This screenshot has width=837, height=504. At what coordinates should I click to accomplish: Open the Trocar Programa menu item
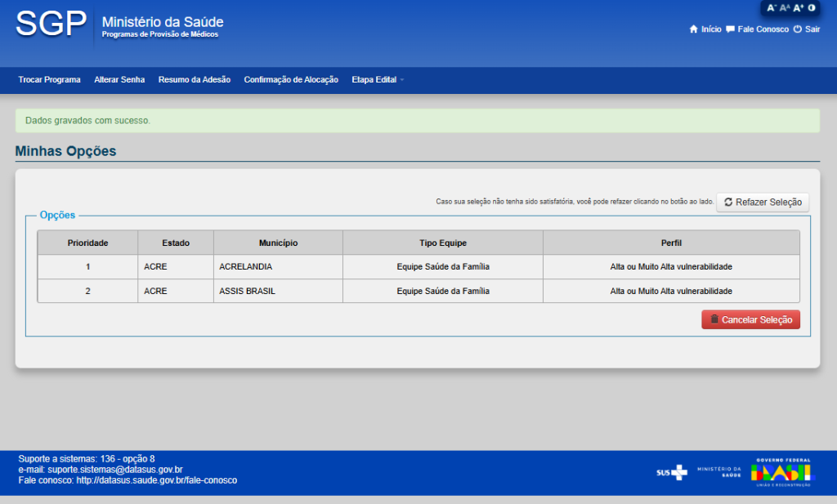point(49,80)
